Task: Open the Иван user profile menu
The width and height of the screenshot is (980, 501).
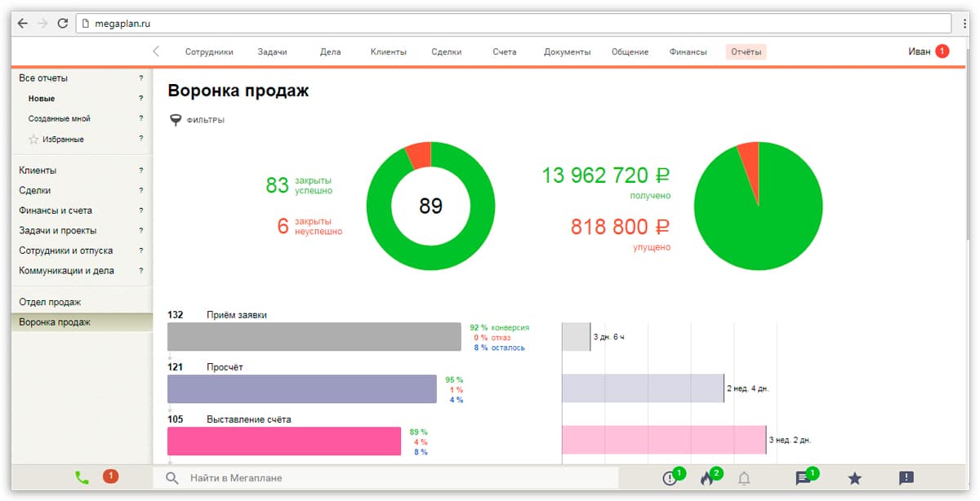Action: pos(919,51)
